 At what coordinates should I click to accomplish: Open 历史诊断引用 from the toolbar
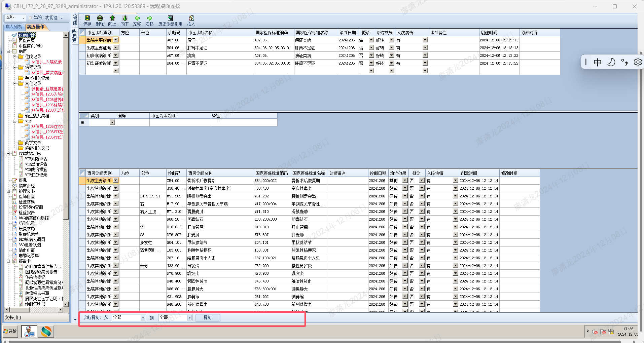(170, 18)
